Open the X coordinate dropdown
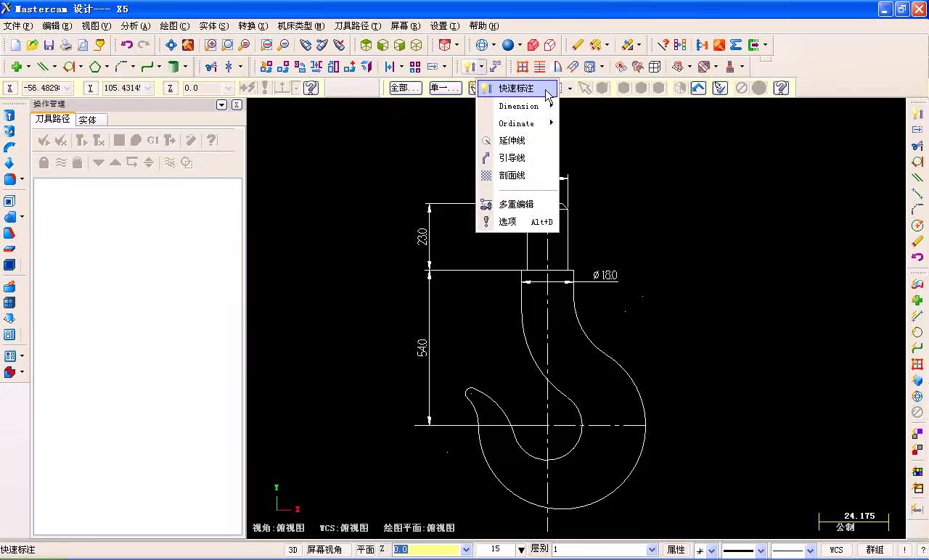The height and width of the screenshot is (560, 929). [67, 88]
